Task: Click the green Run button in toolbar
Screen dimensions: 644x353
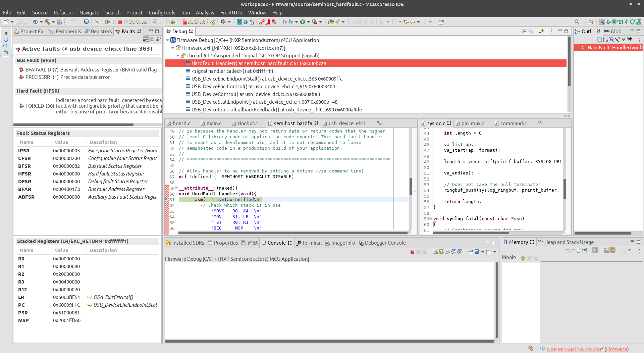Action: (303, 22)
